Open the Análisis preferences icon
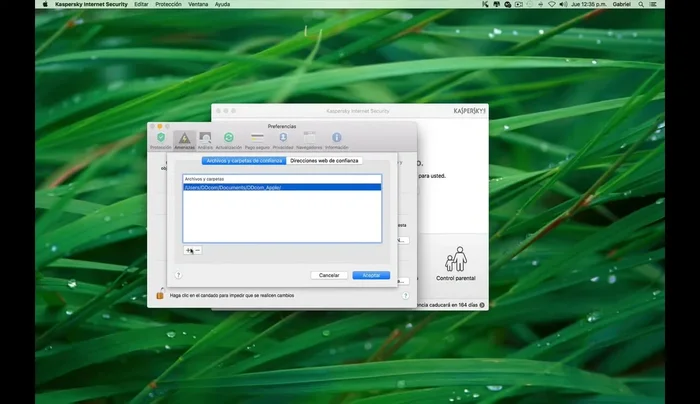 (x=205, y=139)
